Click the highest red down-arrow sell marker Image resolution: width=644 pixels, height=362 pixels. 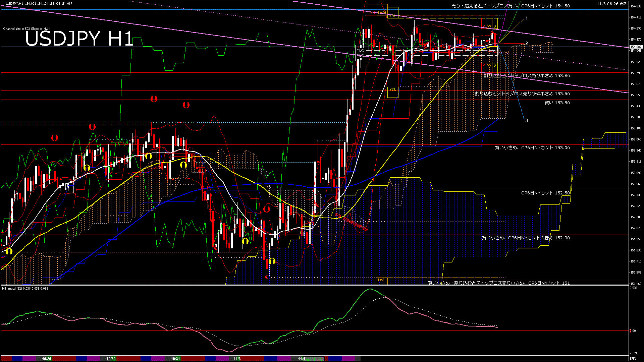[x=154, y=99]
